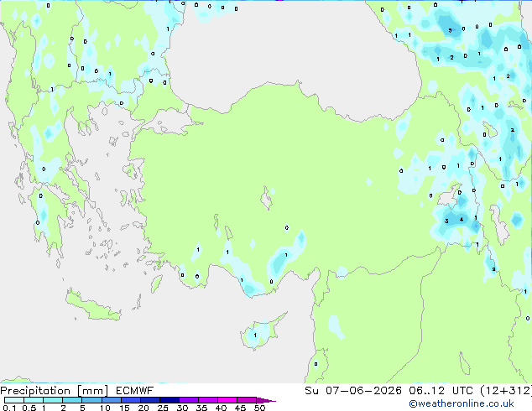Open the weatheronline.co.uk copyright link
Viewport: 532px width, 411px height.
pyautogui.click(x=462, y=403)
